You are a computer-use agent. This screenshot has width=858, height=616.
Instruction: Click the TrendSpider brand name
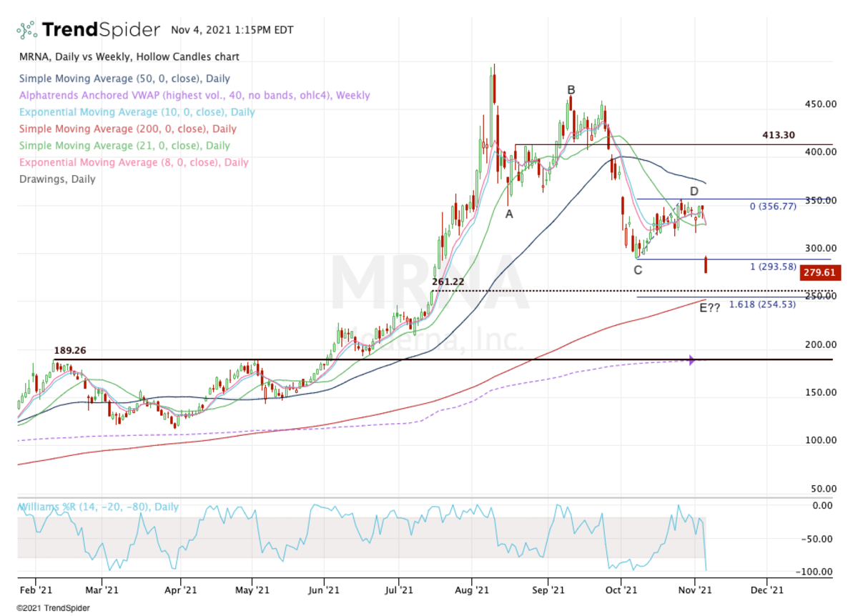(101, 30)
